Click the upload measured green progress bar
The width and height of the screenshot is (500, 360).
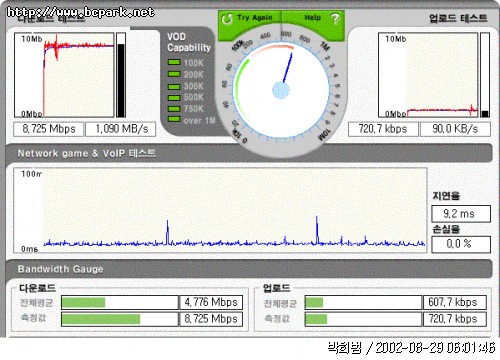(316, 319)
